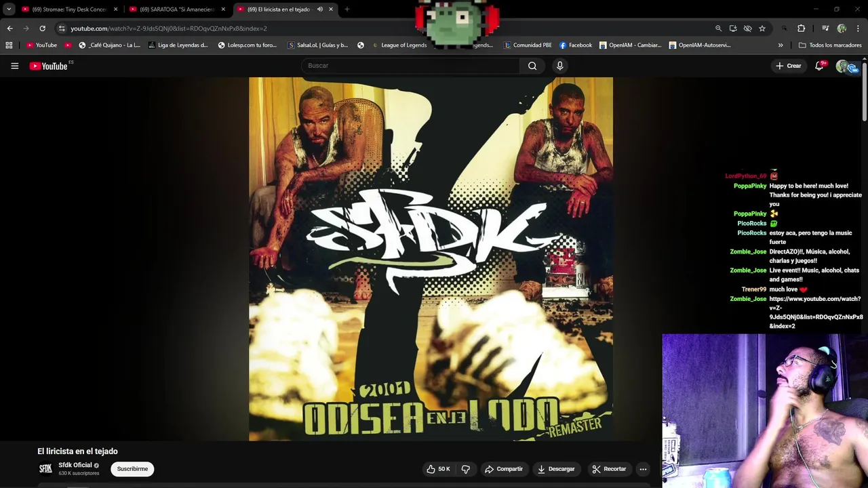Screen dimensions: 868x488
Task: Open Sfdk Oficial channel avatar
Action: [x=45, y=468]
